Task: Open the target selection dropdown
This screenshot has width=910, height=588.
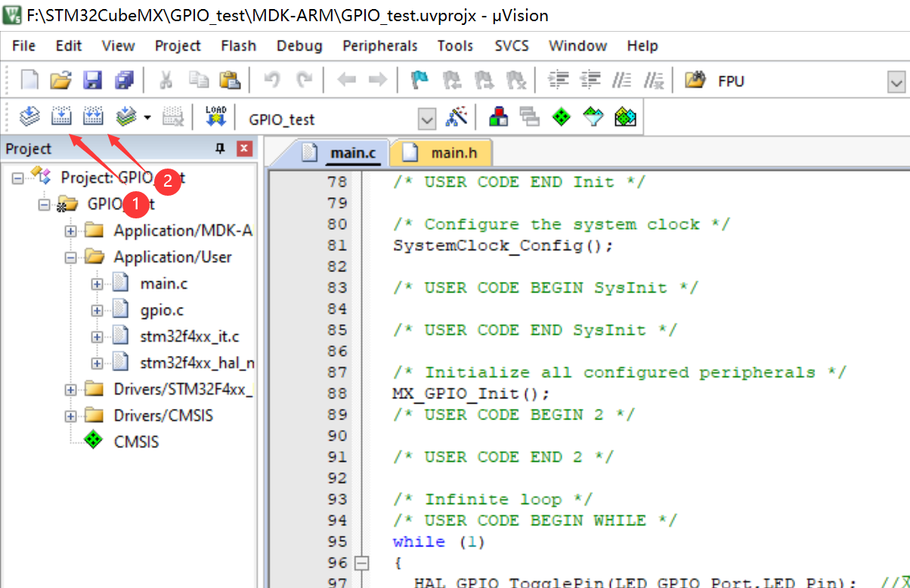Action: point(427,118)
